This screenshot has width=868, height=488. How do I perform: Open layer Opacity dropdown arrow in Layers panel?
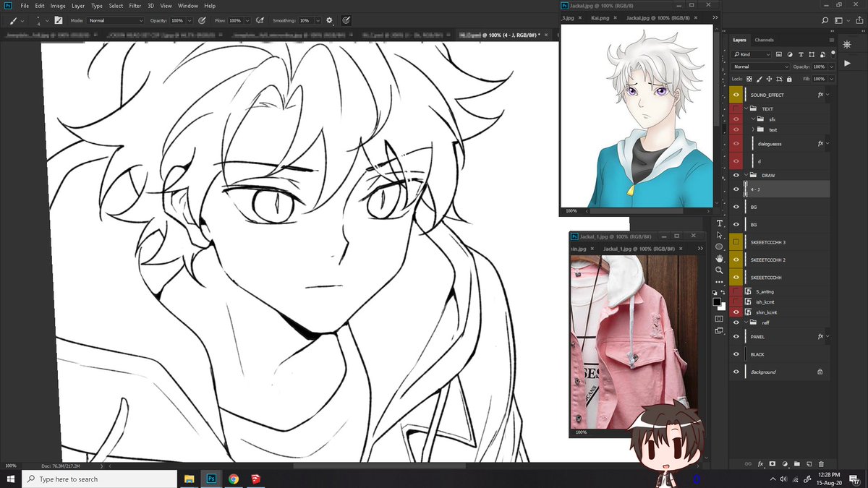pyautogui.click(x=831, y=67)
